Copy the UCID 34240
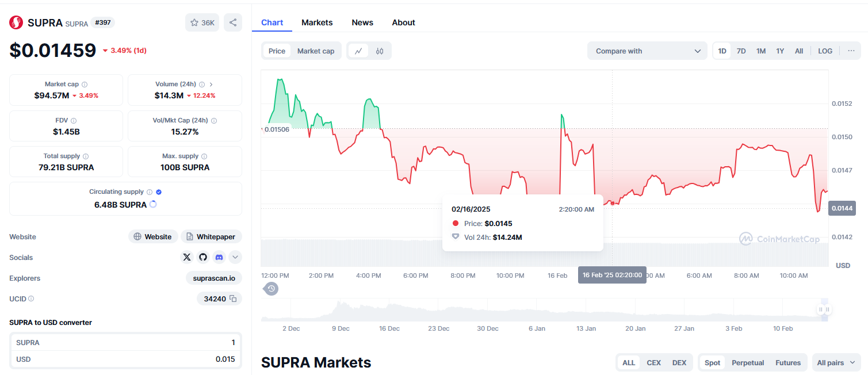 click(x=233, y=299)
